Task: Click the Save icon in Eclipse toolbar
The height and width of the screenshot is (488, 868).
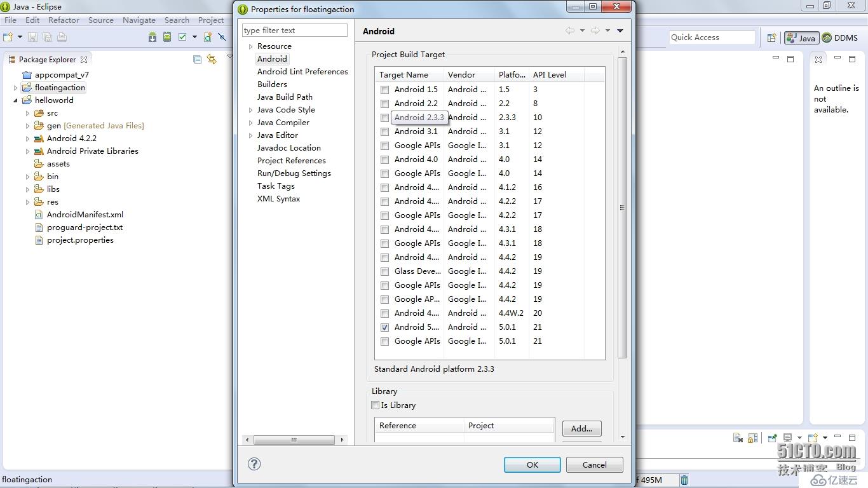Action: tap(32, 37)
